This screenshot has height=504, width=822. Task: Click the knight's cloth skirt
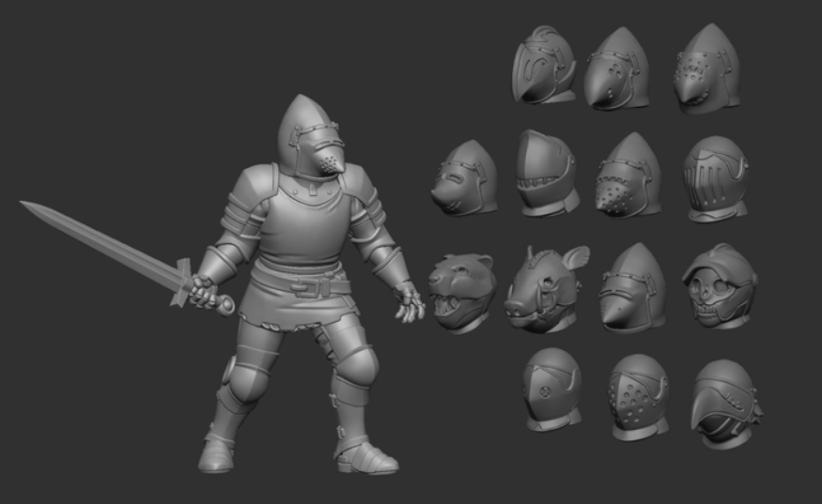click(x=282, y=308)
